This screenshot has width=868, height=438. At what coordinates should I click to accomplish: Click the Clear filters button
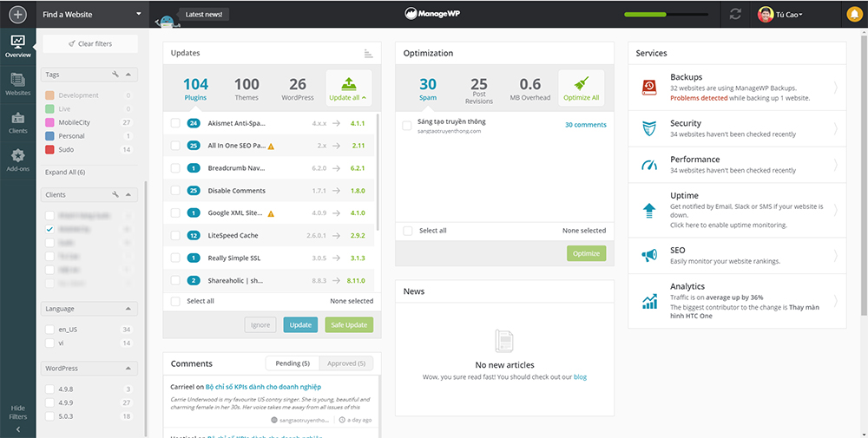pos(90,43)
